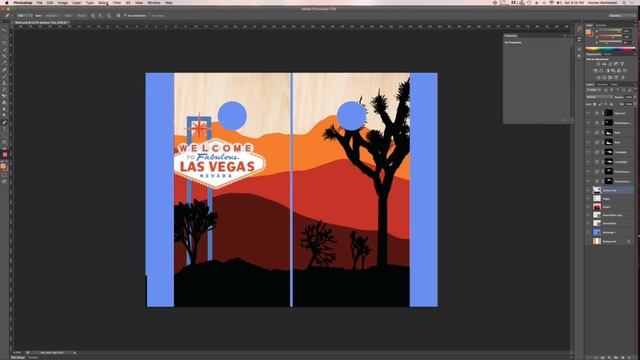Open path operations in the options bar
Screen dimensions: 640x360
click(93, 16)
